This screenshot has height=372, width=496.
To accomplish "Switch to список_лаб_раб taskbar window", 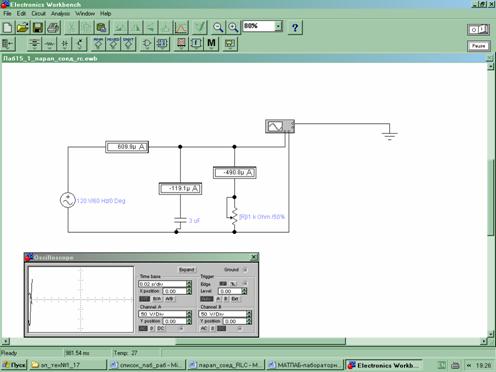I will click(146, 365).
